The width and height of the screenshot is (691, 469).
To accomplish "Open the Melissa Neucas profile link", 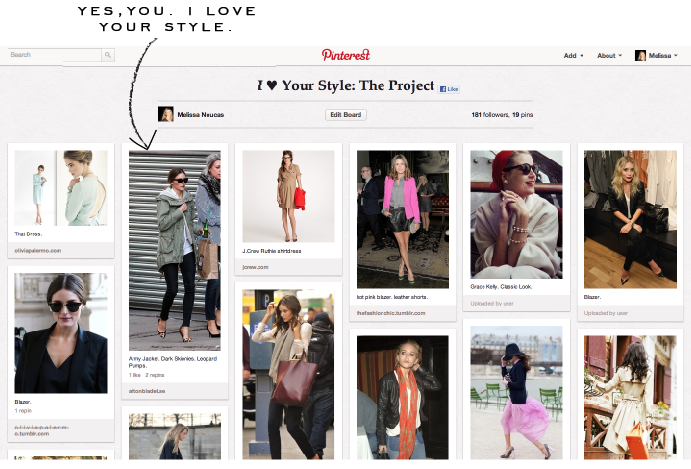I will (201, 115).
